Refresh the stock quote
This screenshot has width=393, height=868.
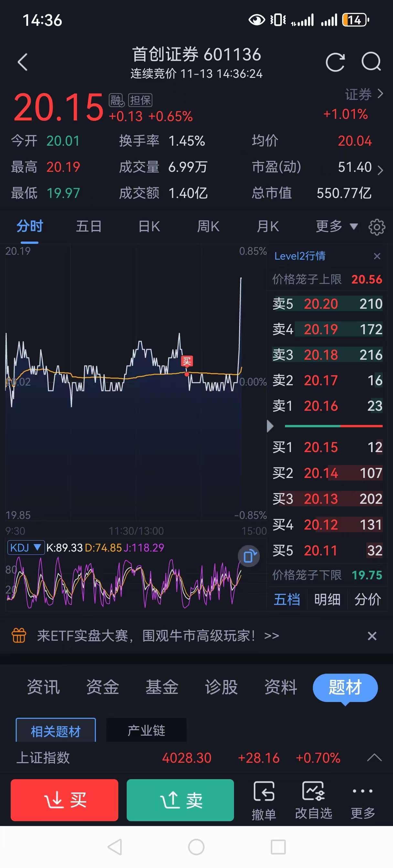(335, 62)
